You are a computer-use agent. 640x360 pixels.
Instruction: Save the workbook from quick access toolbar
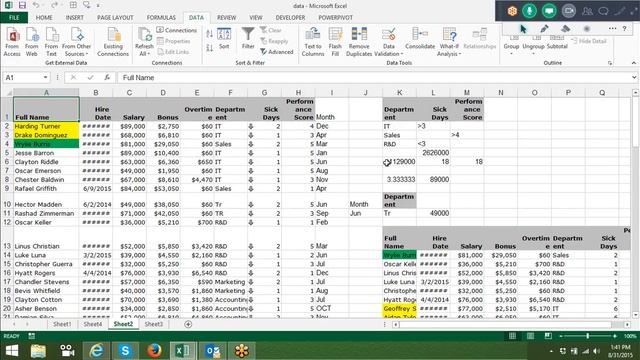tap(22, 5)
